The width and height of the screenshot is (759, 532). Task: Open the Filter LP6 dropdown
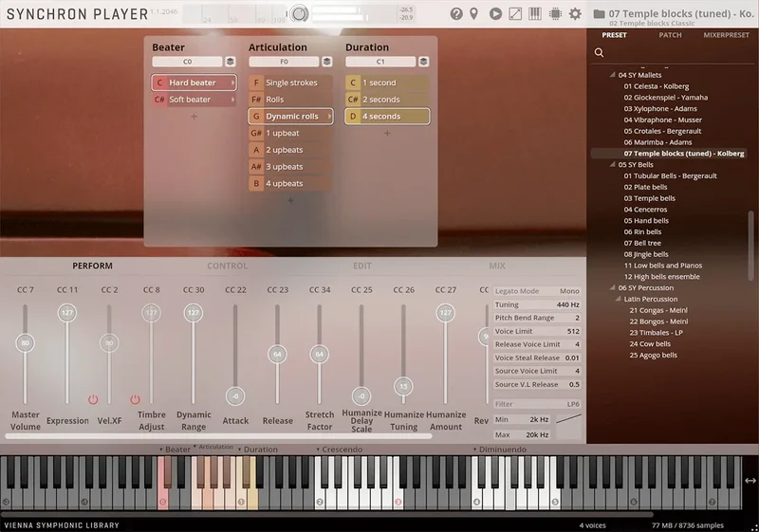(537, 404)
